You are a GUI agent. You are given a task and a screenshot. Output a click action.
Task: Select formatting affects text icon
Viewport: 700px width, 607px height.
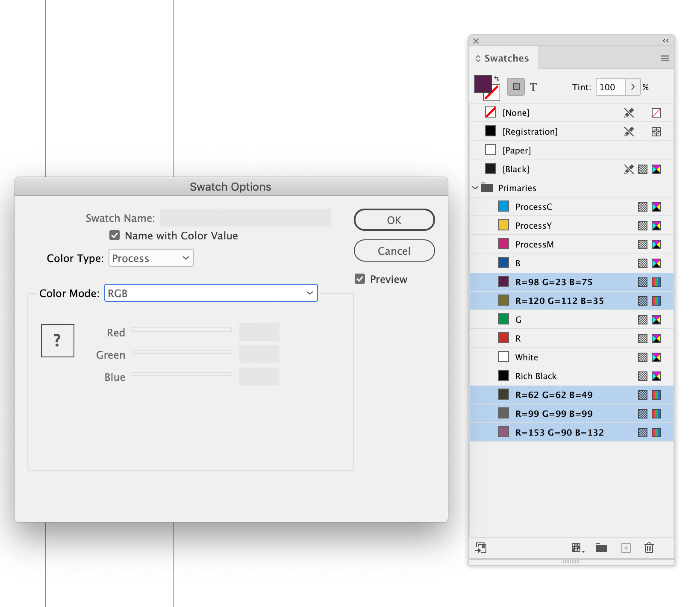pos(533,87)
